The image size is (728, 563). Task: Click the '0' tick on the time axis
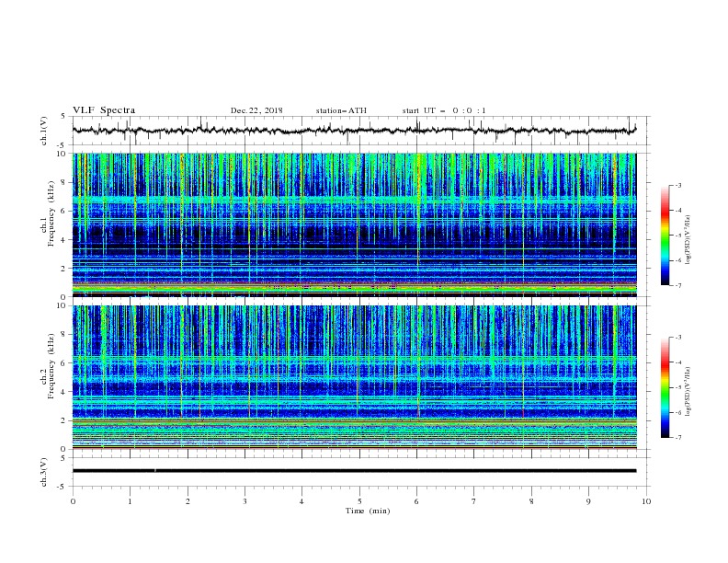click(x=73, y=501)
